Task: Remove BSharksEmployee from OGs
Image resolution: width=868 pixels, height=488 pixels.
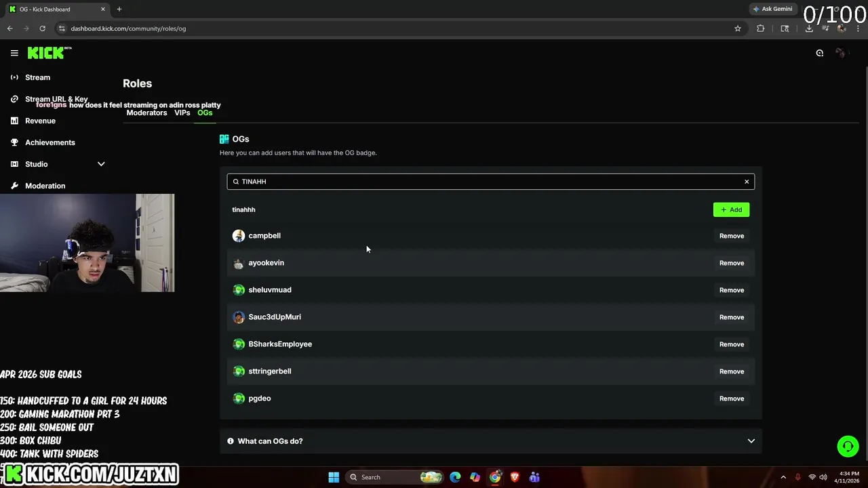Action: tap(732, 344)
